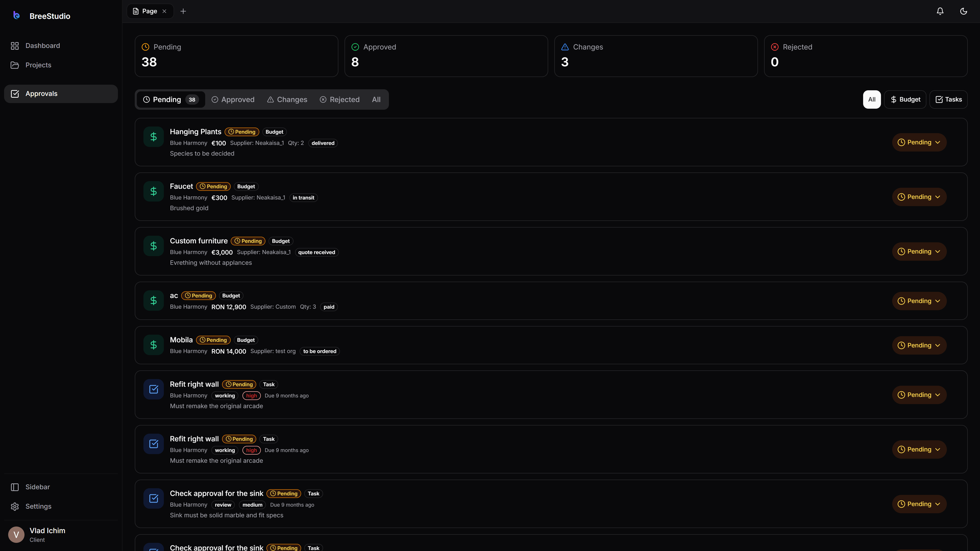Open Settings in sidebar
This screenshot has width=980, height=551.
[61, 507]
